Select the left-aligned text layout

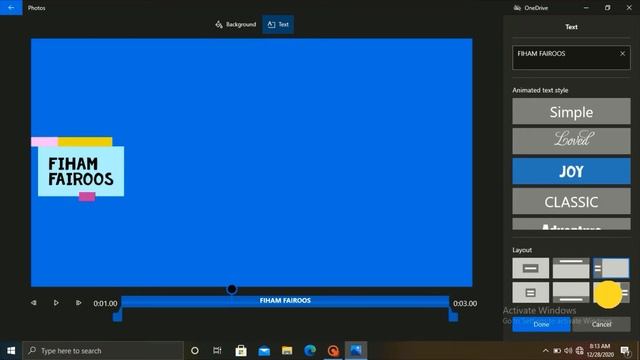click(611, 268)
